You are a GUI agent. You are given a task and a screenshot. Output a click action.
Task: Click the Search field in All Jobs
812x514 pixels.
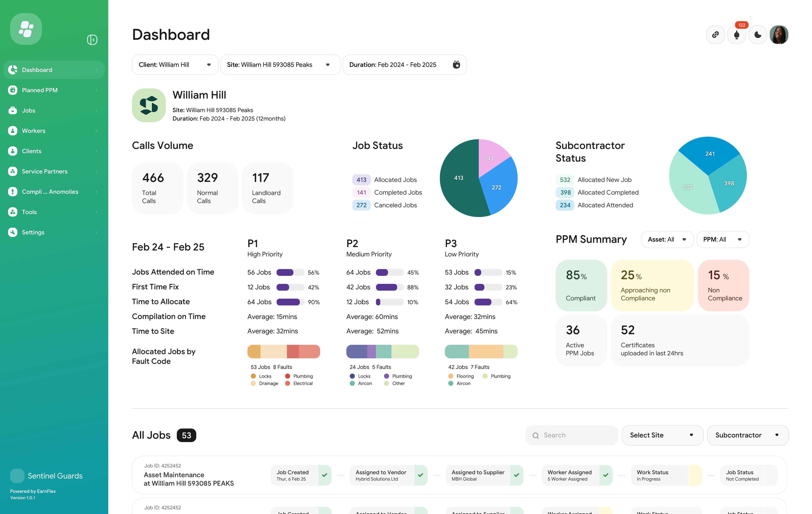572,435
